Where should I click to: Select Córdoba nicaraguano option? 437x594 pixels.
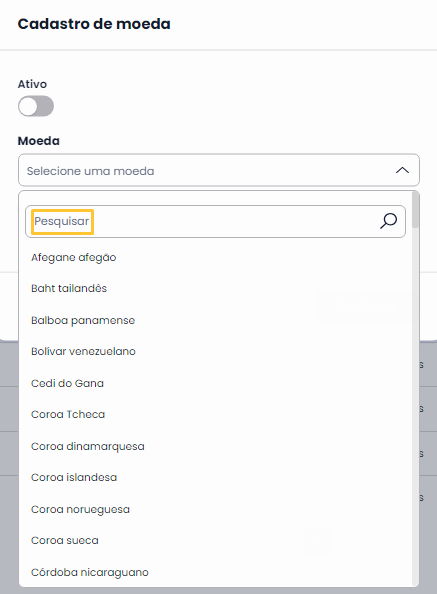click(x=90, y=572)
